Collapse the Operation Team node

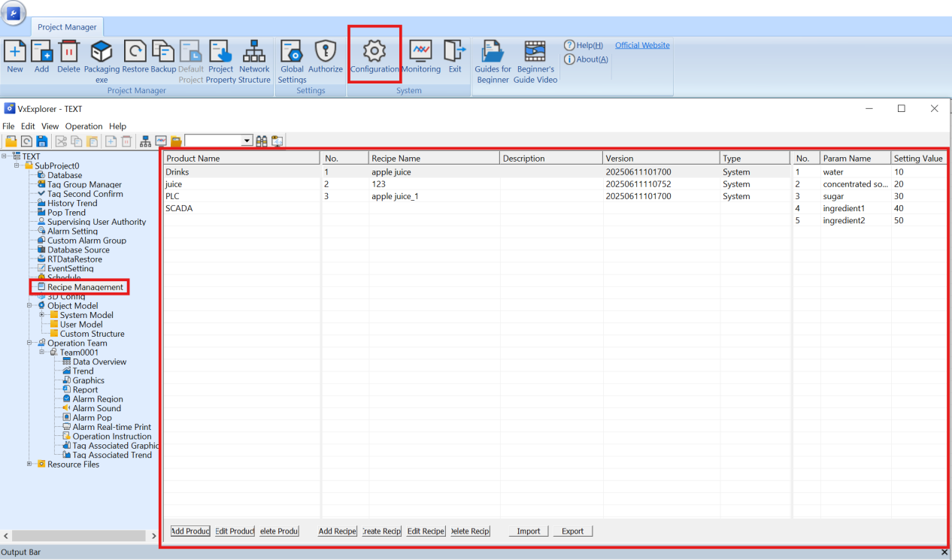(30, 343)
